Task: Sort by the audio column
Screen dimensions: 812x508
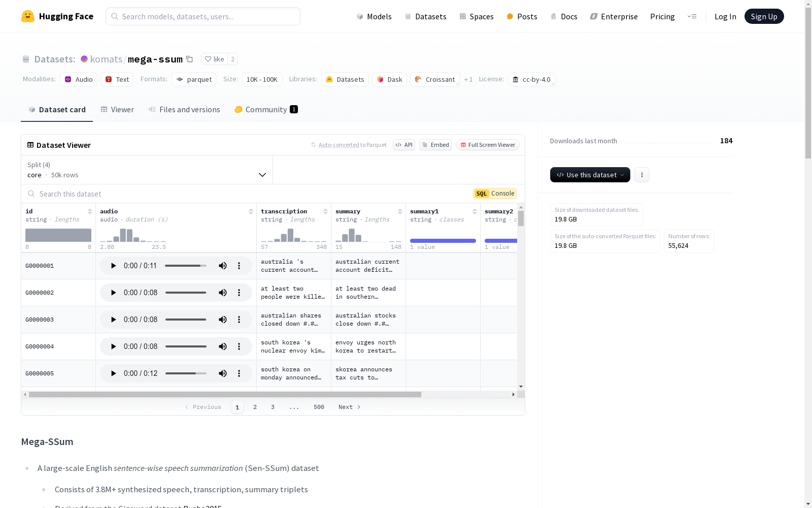Action: (251, 211)
